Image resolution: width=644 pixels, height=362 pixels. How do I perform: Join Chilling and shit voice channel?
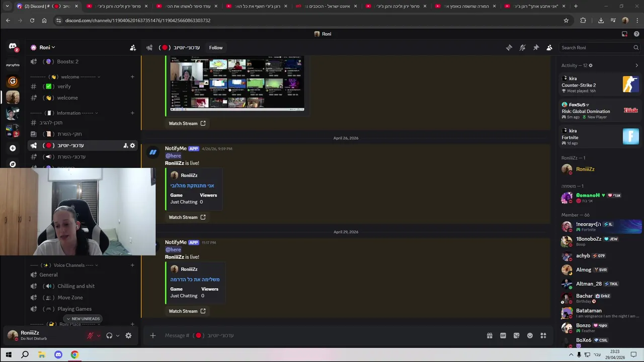click(x=83, y=286)
